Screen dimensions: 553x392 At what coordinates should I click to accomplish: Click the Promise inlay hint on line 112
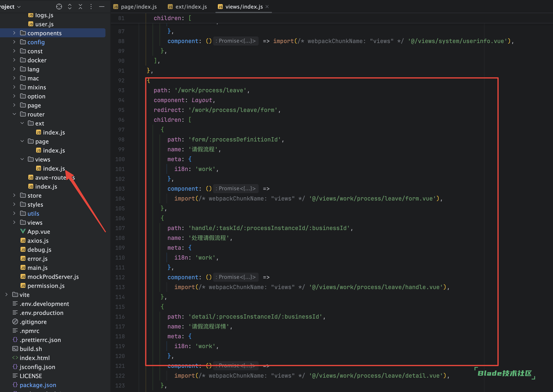pyautogui.click(x=236, y=277)
